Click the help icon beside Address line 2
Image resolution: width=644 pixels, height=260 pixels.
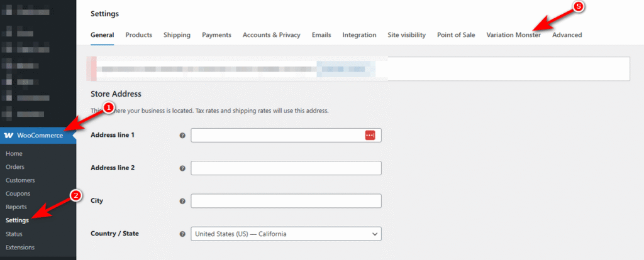pyautogui.click(x=182, y=168)
